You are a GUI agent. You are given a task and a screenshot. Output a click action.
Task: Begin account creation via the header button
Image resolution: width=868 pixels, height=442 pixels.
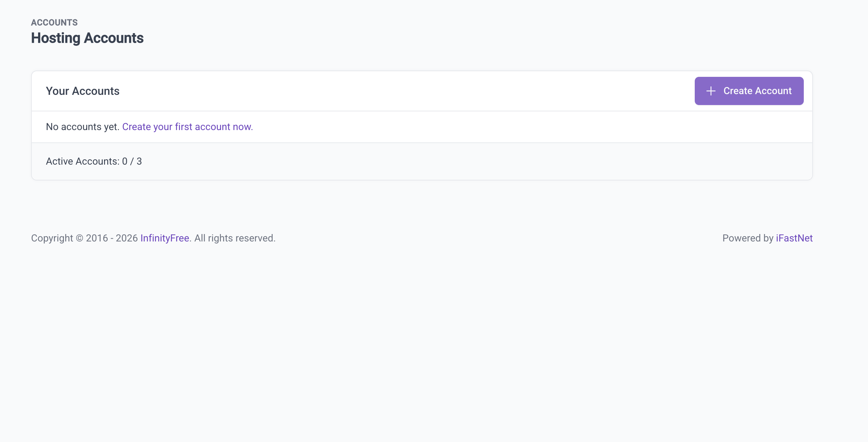[749, 91]
